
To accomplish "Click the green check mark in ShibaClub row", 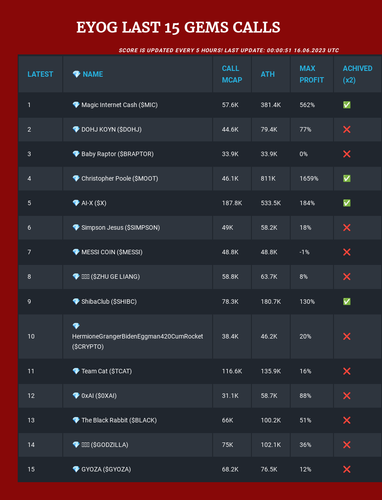I will point(347,301).
